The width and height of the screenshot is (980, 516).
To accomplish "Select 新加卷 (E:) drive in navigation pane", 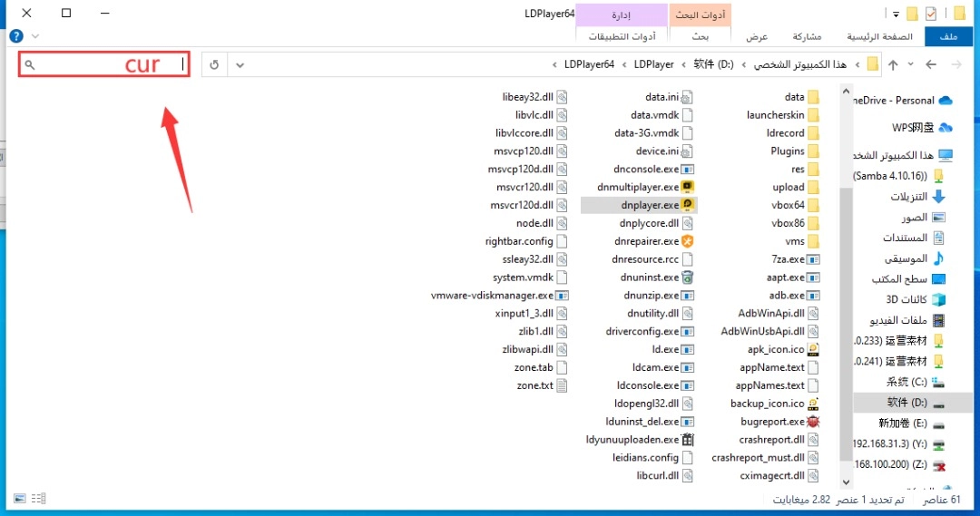I will 911,423.
